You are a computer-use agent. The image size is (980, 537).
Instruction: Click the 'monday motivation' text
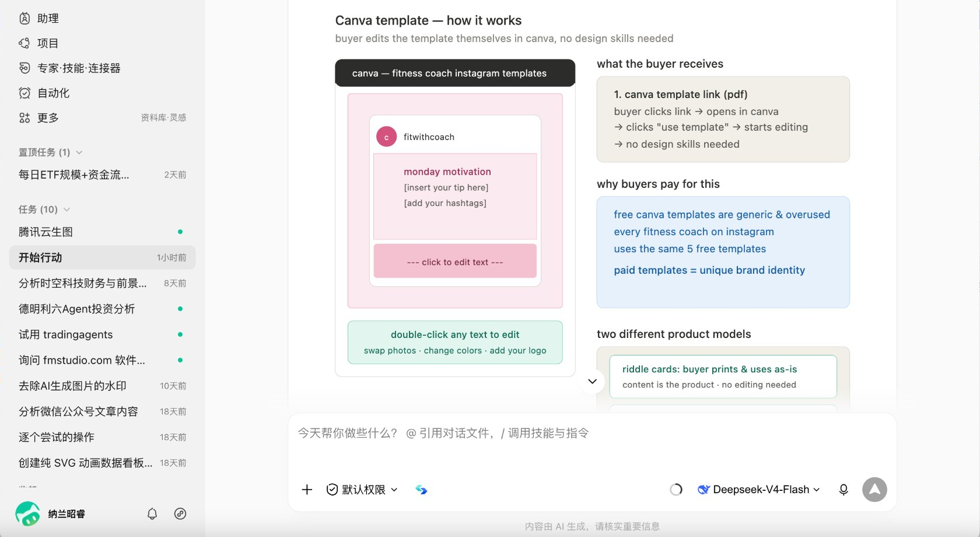(x=447, y=172)
